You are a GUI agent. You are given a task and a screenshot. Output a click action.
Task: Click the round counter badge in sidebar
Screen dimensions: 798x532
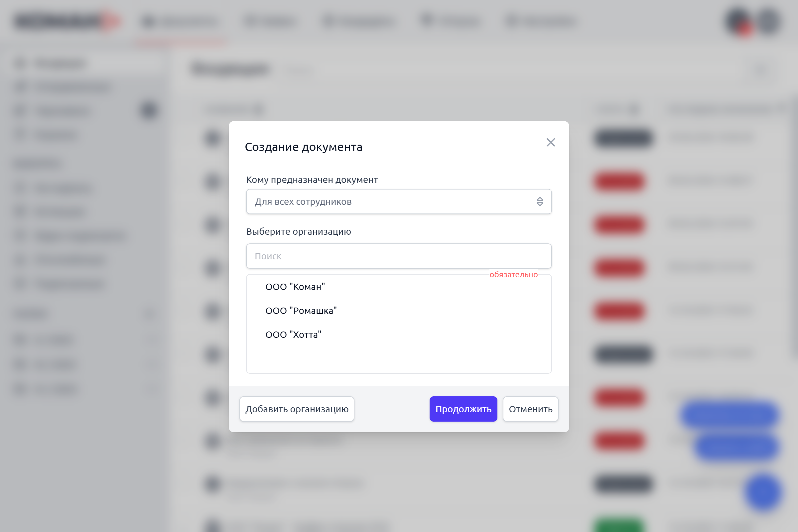tap(148, 111)
